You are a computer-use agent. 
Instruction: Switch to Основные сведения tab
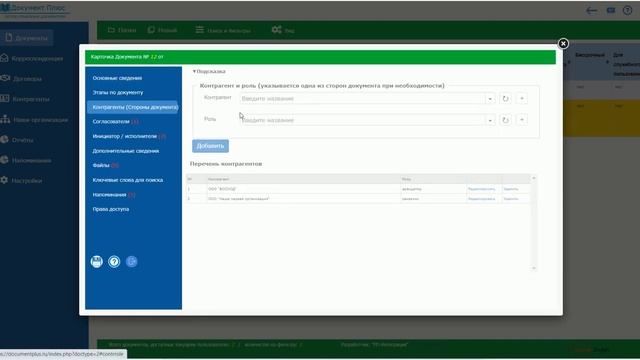point(117,78)
